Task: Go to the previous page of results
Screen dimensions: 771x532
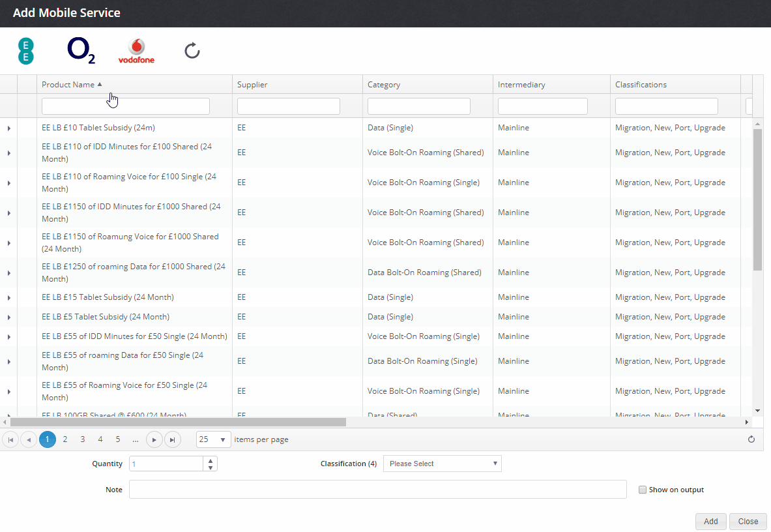Action: (29, 439)
